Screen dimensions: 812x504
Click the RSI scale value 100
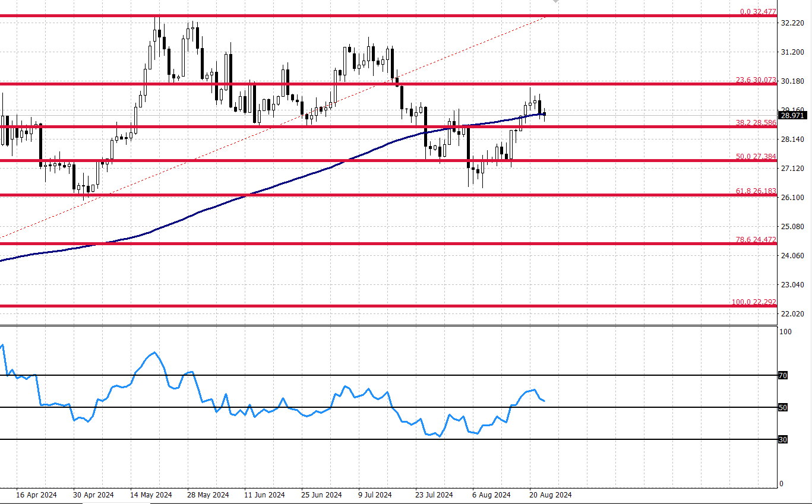(x=785, y=332)
